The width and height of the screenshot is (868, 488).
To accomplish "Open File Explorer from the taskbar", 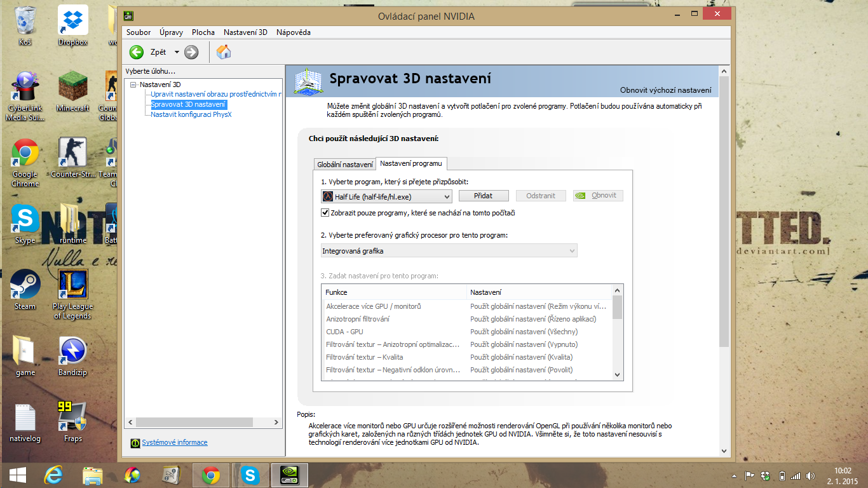I will pyautogui.click(x=93, y=475).
